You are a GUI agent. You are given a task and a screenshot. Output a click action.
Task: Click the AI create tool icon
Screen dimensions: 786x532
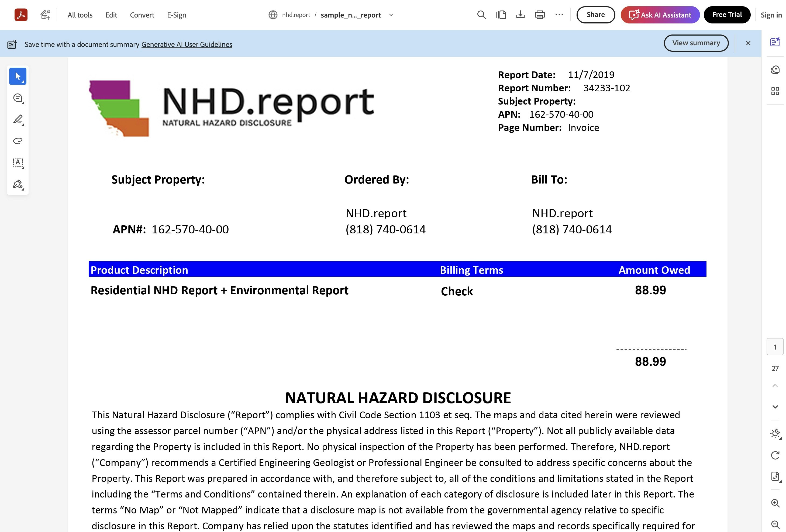[x=45, y=15]
